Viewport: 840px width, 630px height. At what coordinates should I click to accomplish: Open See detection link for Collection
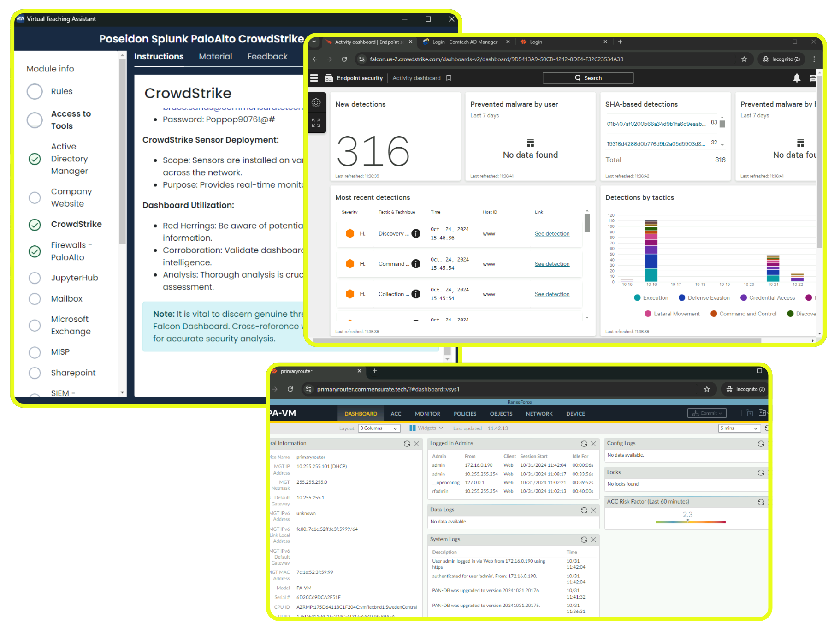pos(552,294)
